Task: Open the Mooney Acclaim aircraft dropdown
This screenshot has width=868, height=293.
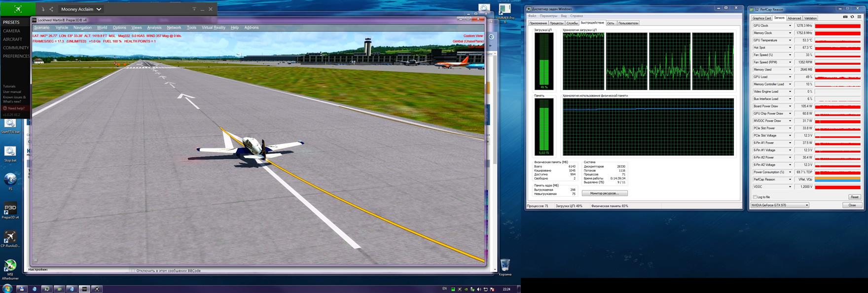Action: [x=81, y=9]
